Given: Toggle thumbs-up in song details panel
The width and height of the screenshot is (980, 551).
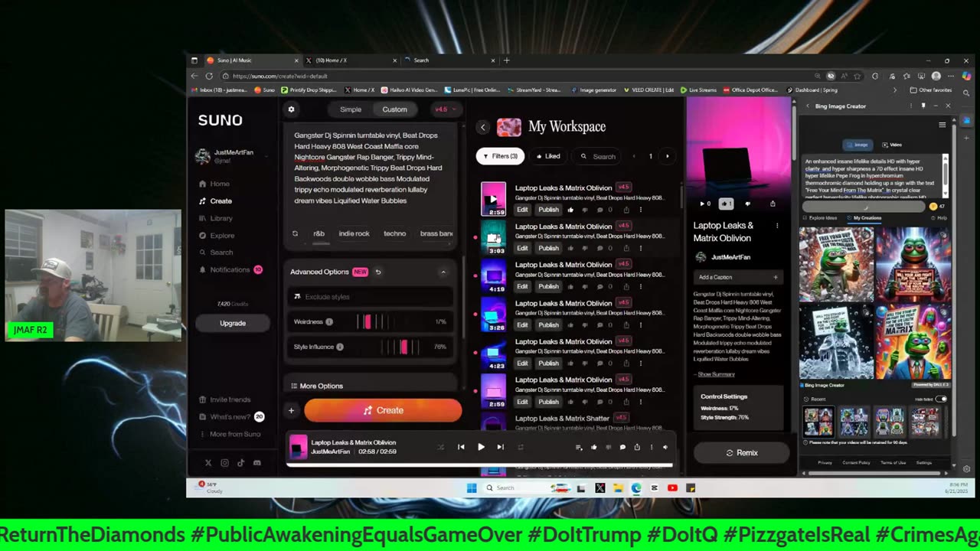Looking at the screenshot, I should click(x=727, y=204).
